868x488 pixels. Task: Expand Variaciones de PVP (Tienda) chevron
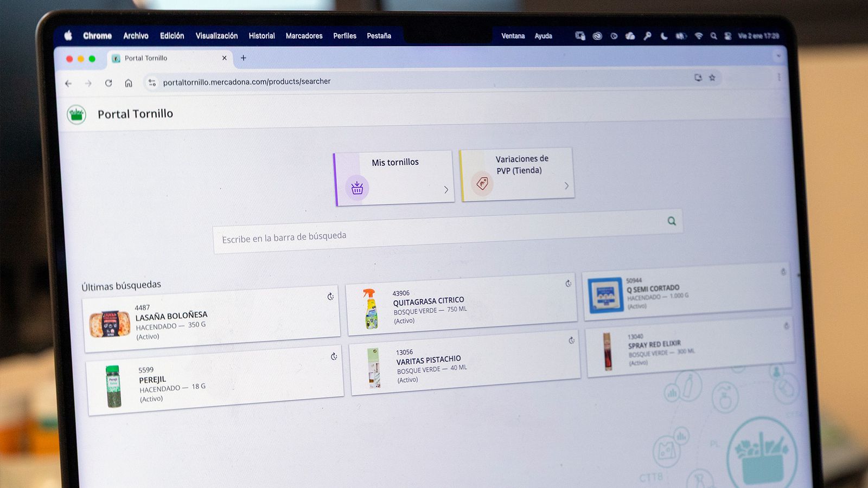[x=566, y=186]
